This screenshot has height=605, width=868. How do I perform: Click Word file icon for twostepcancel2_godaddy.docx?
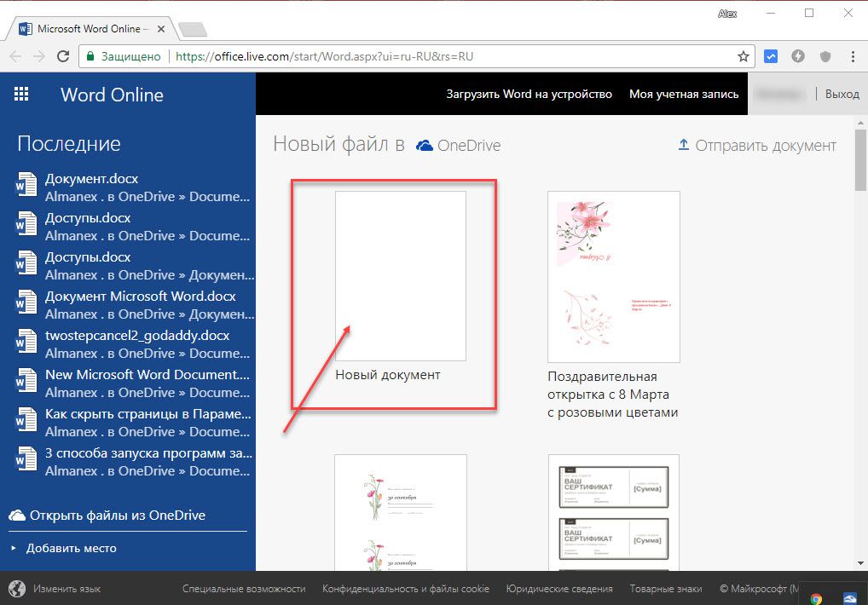pos(26,343)
